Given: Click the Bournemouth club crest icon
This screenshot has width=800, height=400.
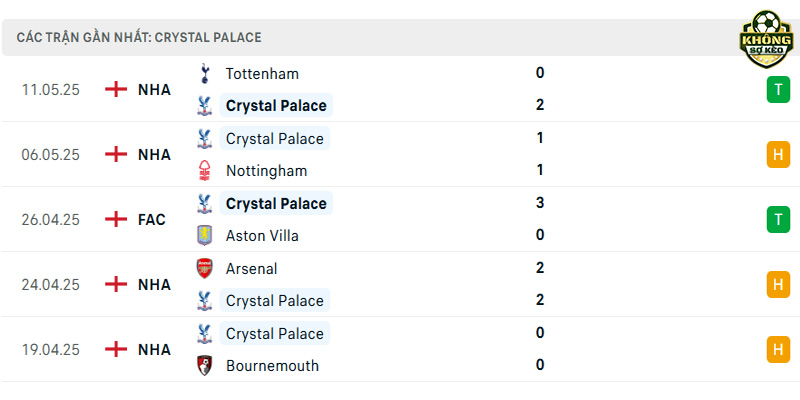Looking at the screenshot, I should click(x=205, y=366).
